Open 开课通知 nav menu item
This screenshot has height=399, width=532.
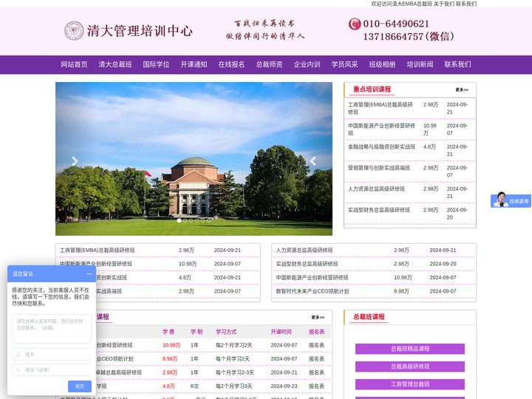(x=194, y=64)
